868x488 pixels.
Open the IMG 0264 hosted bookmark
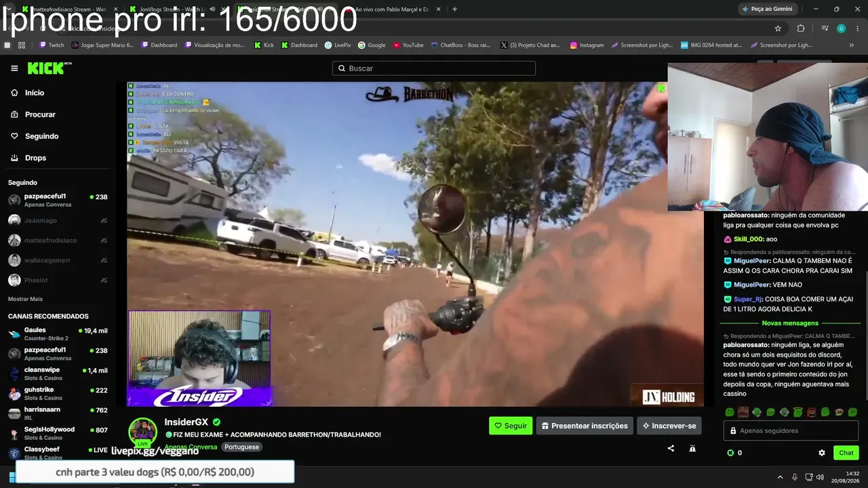[x=711, y=45]
